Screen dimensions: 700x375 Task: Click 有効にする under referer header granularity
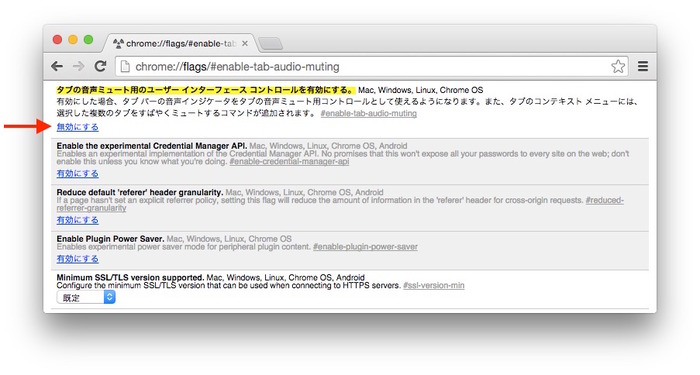click(x=78, y=220)
